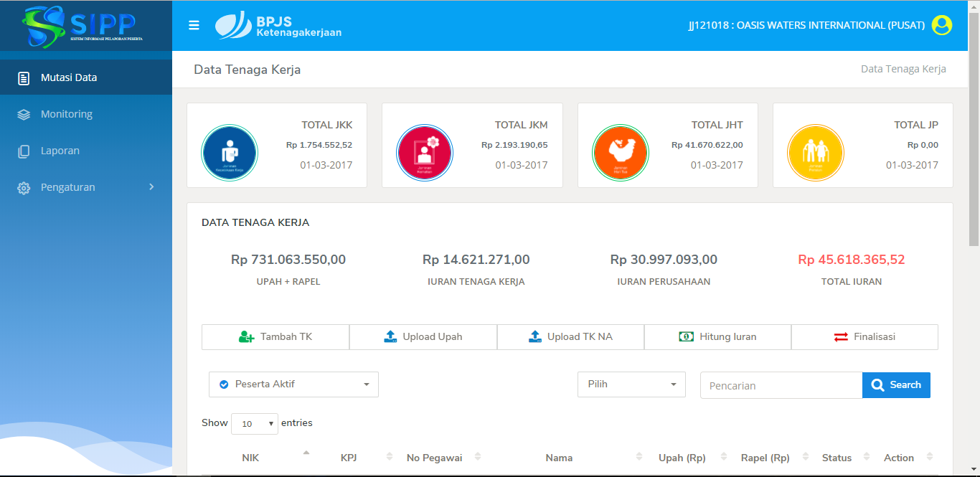
Task: Expand the Pengaturan menu chevron
Action: click(151, 186)
